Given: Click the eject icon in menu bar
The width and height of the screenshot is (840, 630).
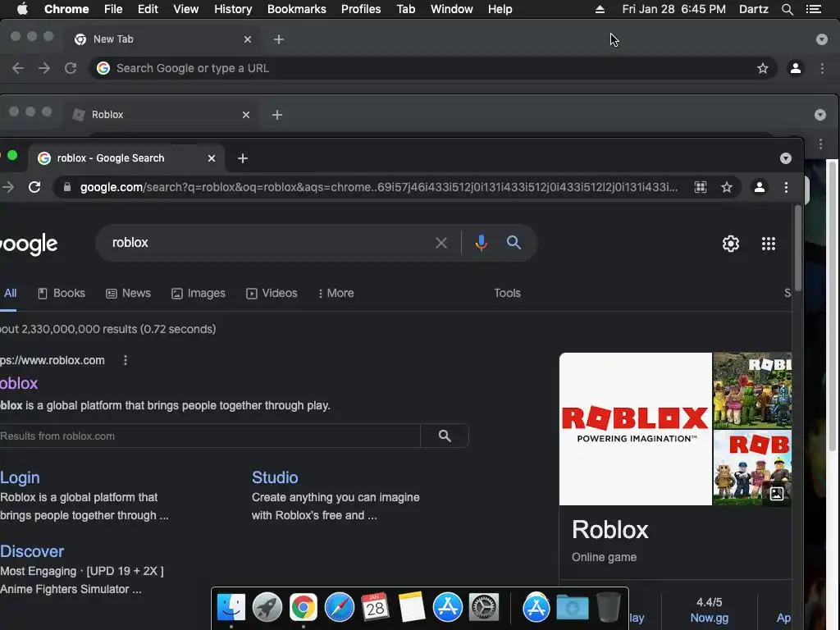Looking at the screenshot, I should [x=600, y=9].
